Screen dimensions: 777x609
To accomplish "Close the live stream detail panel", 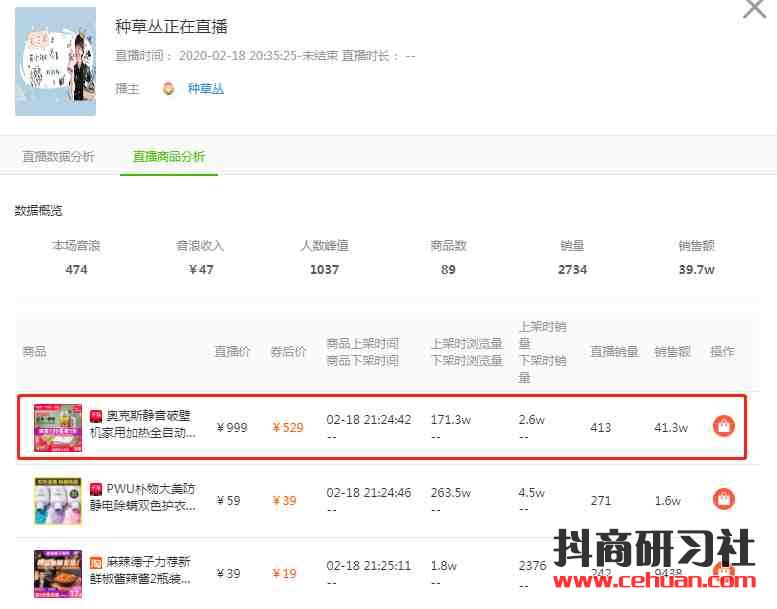I will (754, 9).
